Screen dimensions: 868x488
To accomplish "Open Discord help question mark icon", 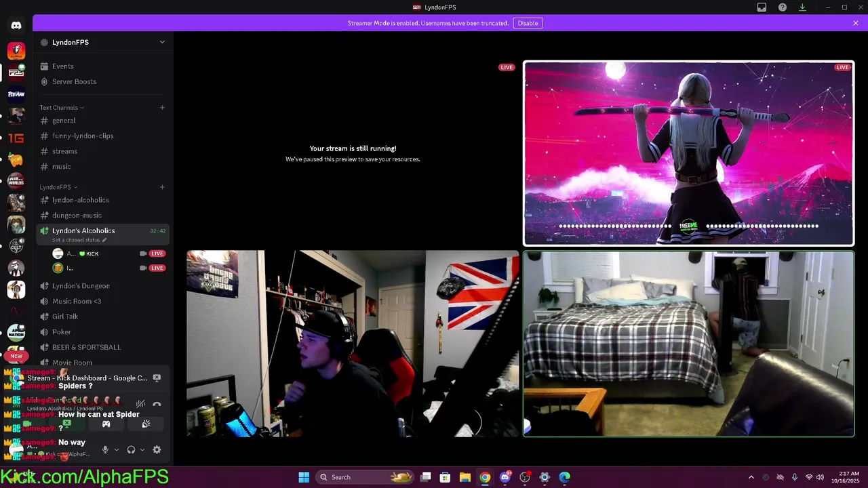I will (783, 7).
